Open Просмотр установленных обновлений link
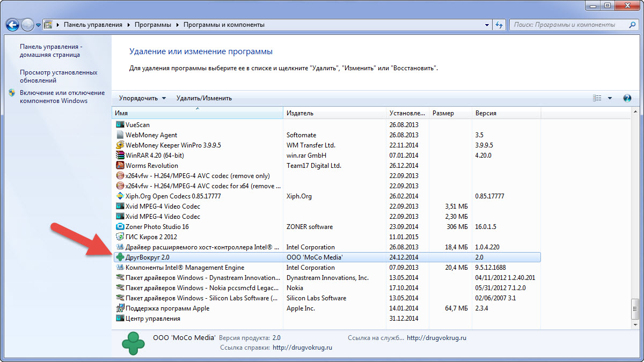Viewport: 644px width, 362px height. click(58, 76)
